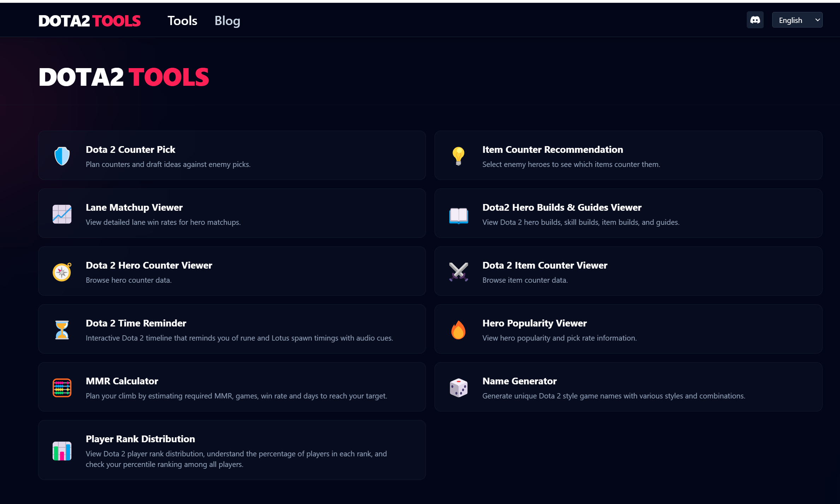Click the compass icon for Hero Counter Viewer
Image resolution: width=840 pixels, height=504 pixels.
[x=62, y=272]
